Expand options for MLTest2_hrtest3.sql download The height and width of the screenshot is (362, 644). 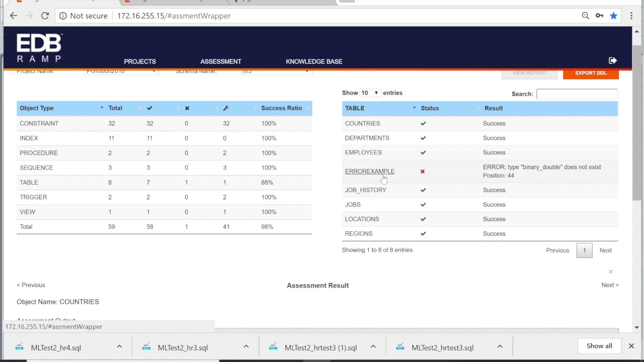coord(500,346)
